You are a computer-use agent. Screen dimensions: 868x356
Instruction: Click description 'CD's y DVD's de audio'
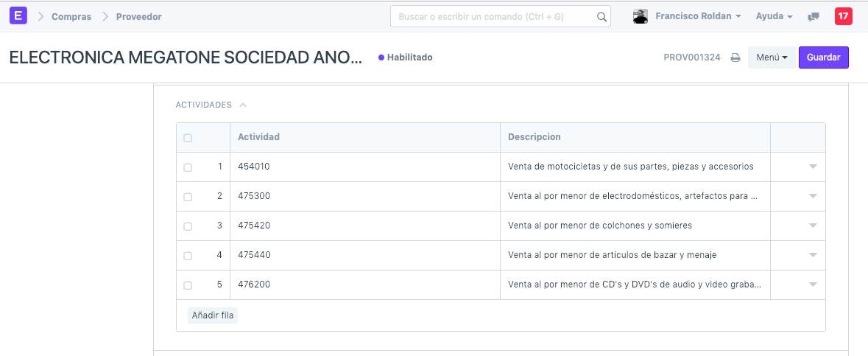click(x=635, y=285)
